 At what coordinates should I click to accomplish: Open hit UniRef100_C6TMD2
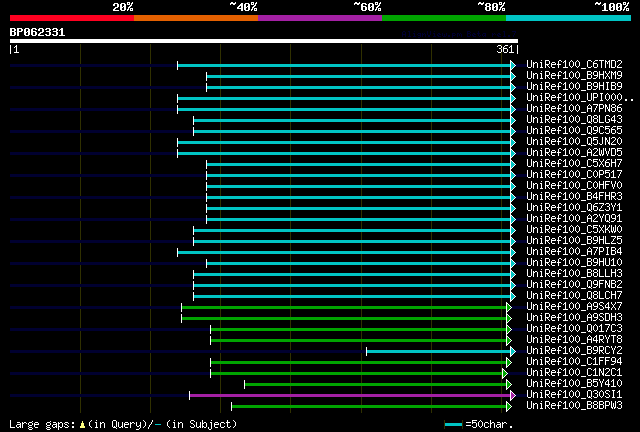(x=574, y=65)
